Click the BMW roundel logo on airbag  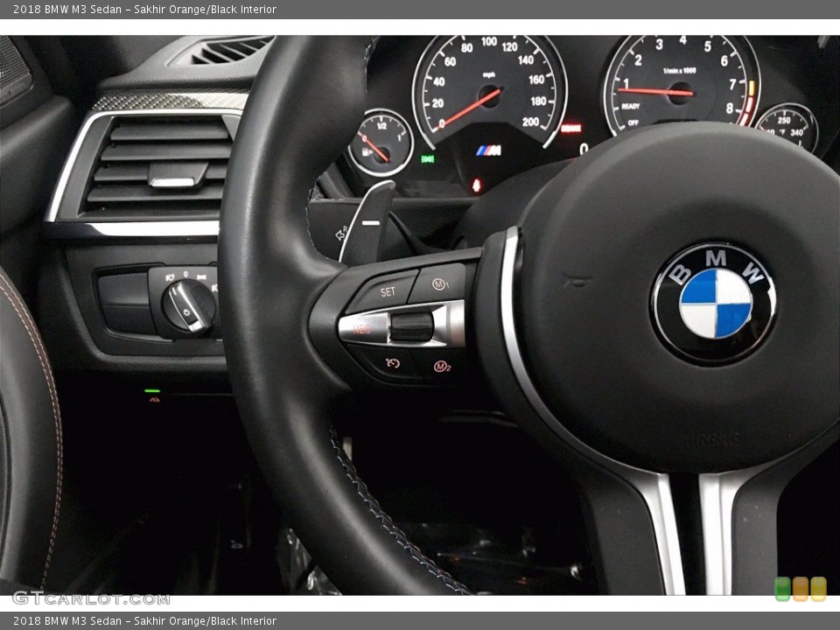coord(715,304)
